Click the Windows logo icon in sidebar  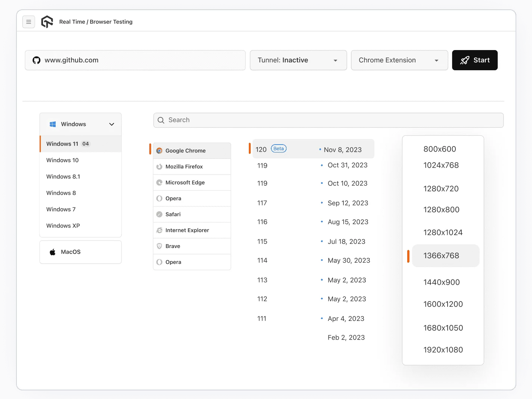[x=52, y=124]
